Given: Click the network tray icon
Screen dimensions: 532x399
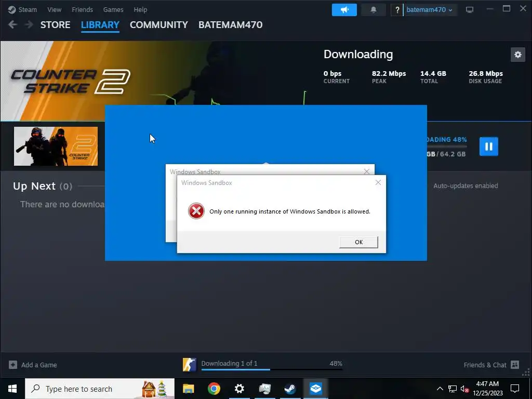Looking at the screenshot, I should (453, 389).
